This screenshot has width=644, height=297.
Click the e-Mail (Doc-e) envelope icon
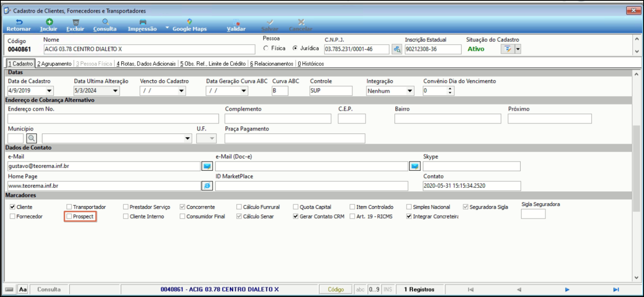415,166
